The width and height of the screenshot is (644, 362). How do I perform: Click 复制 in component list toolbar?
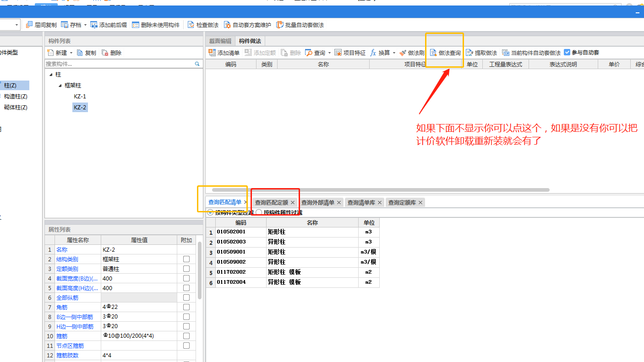point(87,53)
